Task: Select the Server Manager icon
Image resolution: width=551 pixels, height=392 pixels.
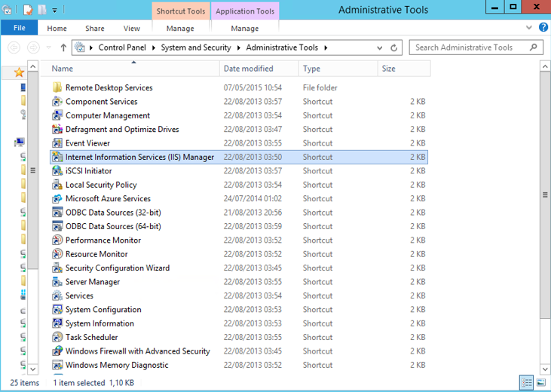Action: (x=57, y=282)
